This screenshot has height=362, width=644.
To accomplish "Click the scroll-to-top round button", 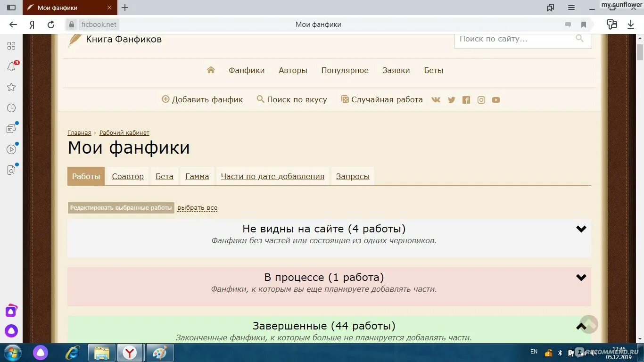I will [x=588, y=324].
